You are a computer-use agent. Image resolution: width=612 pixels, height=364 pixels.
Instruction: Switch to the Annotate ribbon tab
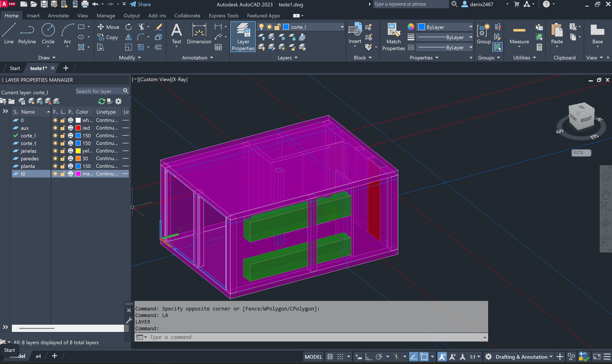58,16
